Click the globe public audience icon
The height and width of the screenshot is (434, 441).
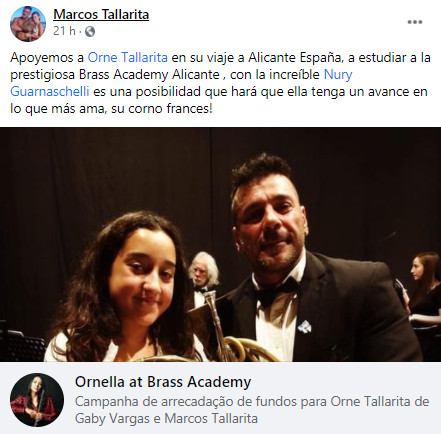[90, 32]
